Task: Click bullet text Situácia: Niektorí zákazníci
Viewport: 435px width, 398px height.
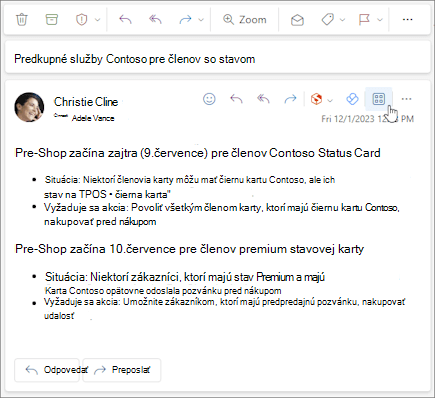Action: (x=185, y=277)
